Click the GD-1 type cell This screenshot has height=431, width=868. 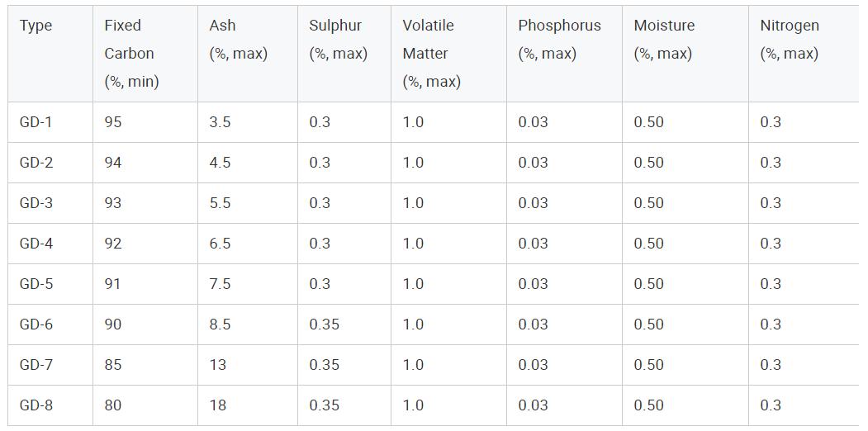click(36, 122)
